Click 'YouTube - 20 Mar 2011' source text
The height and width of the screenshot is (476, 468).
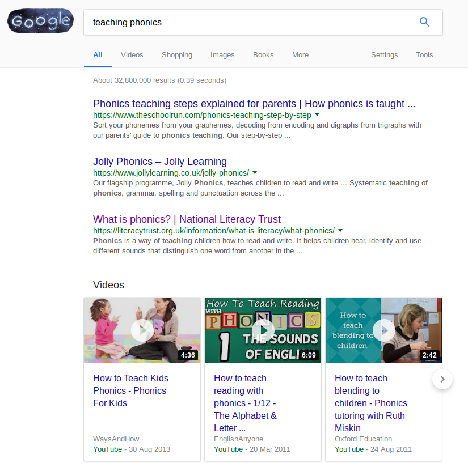click(252, 449)
